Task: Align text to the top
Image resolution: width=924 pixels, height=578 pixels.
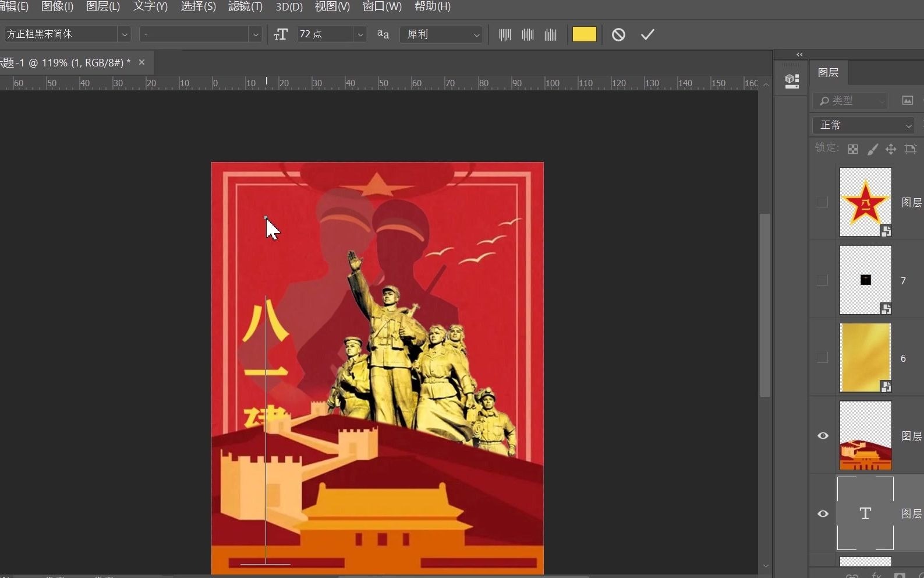Action: click(505, 35)
